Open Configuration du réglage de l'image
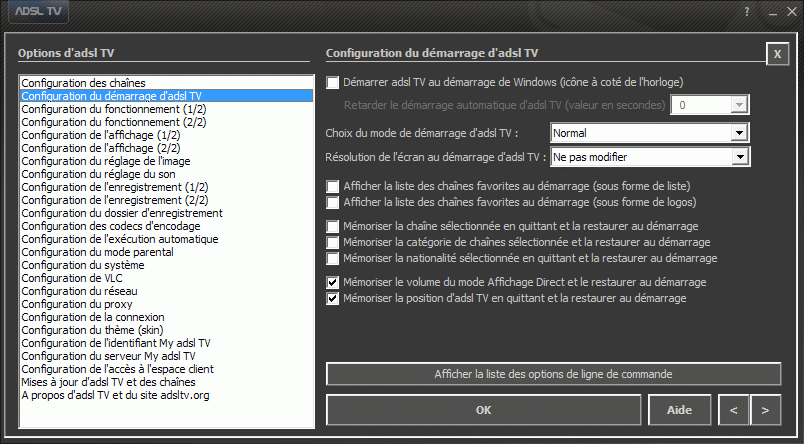 click(167, 161)
